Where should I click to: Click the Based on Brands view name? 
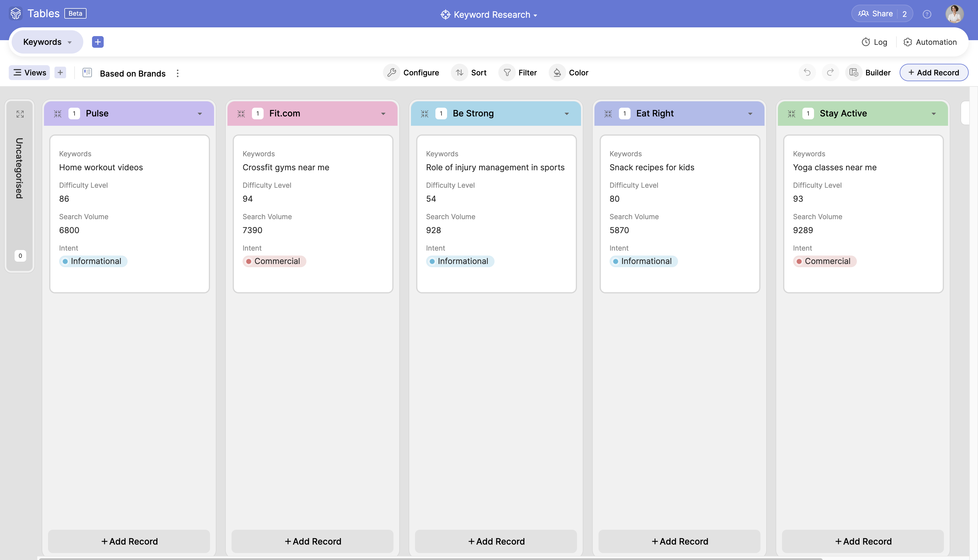(x=133, y=73)
